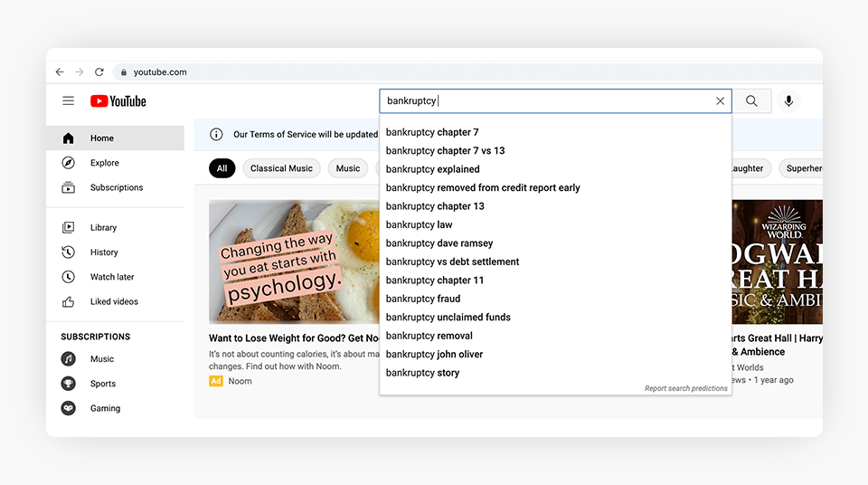Viewport: 868px width, 485px height.
Task: Open the Noom ad video thumbnail
Action: [x=294, y=262]
